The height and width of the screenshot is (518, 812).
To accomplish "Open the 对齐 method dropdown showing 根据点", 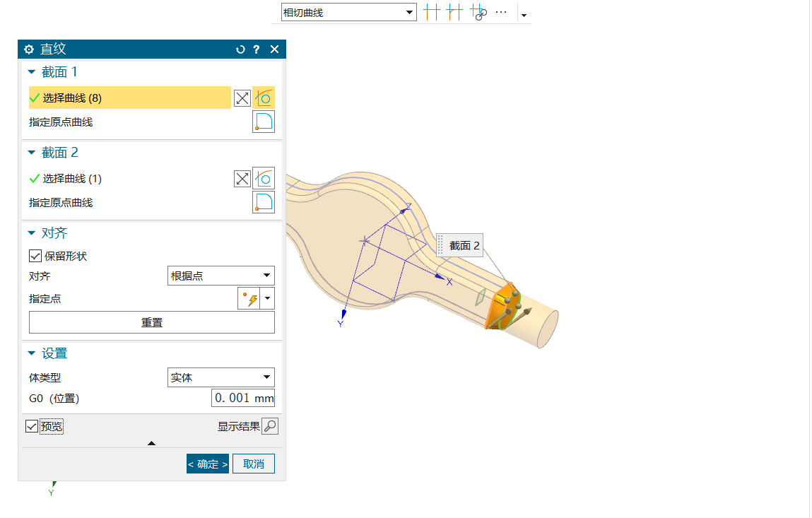I will [x=221, y=276].
